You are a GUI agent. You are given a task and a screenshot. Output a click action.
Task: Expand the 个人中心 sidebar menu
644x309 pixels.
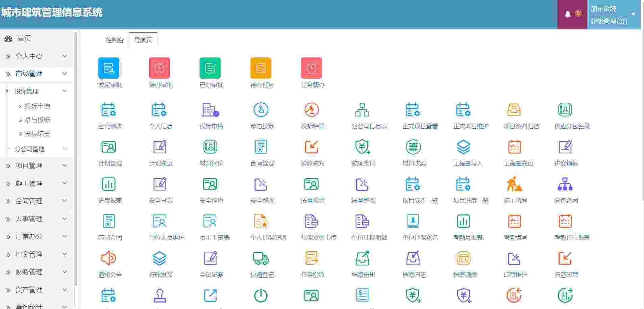[x=36, y=56]
